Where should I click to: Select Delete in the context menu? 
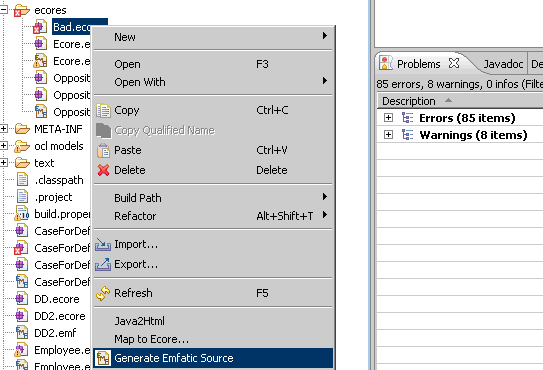click(213, 170)
